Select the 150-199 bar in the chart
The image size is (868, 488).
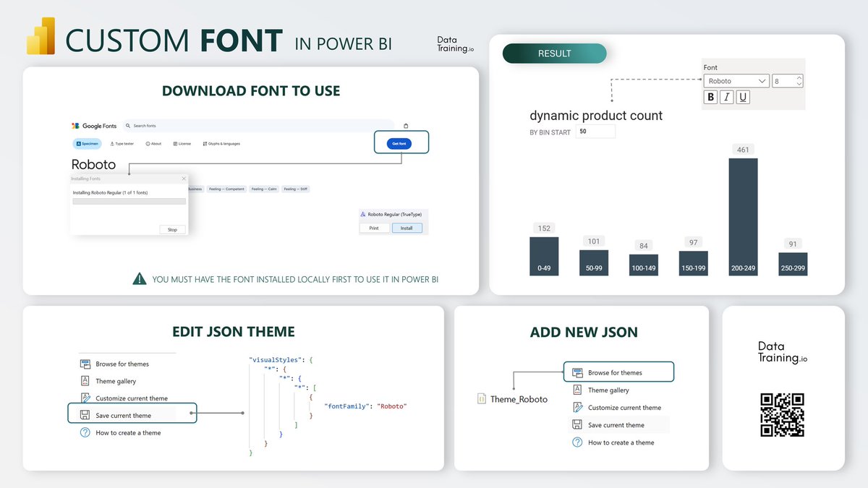694,263
